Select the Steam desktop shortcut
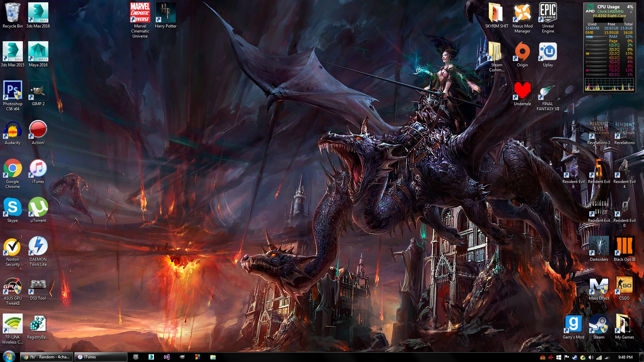This screenshot has height=362, width=644. pos(599,326)
